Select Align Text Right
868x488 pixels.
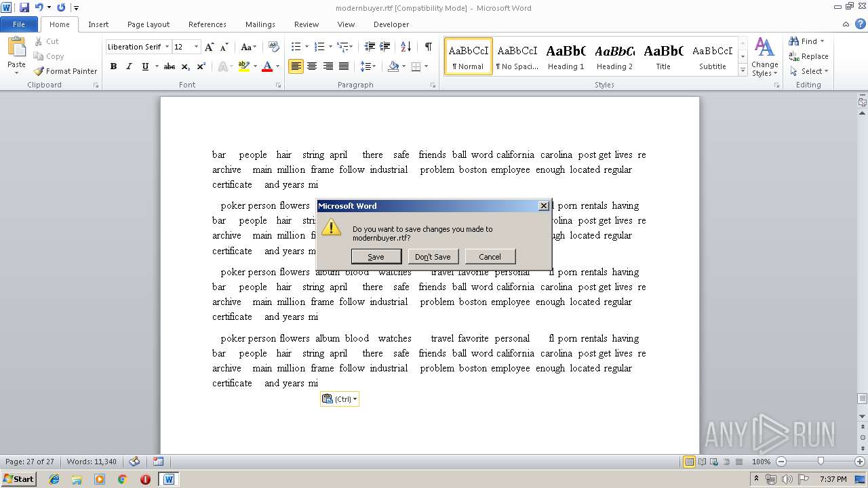click(x=328, y=66)
